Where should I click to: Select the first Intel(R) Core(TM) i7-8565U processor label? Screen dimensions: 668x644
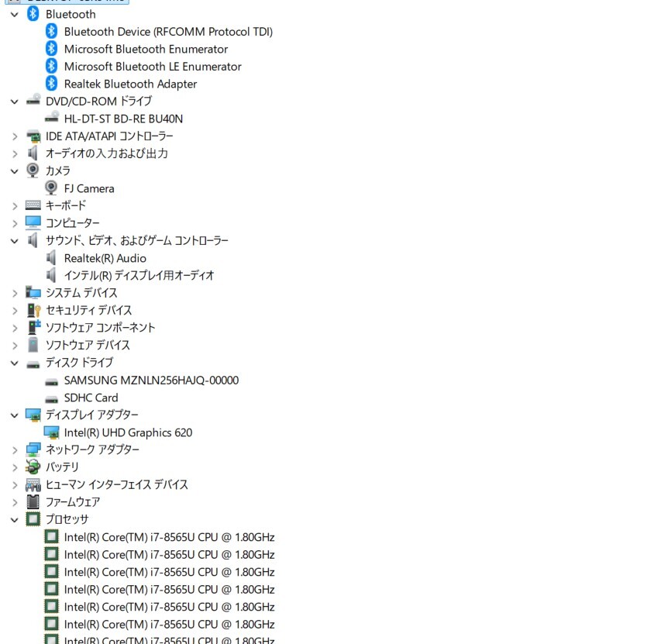169,537
